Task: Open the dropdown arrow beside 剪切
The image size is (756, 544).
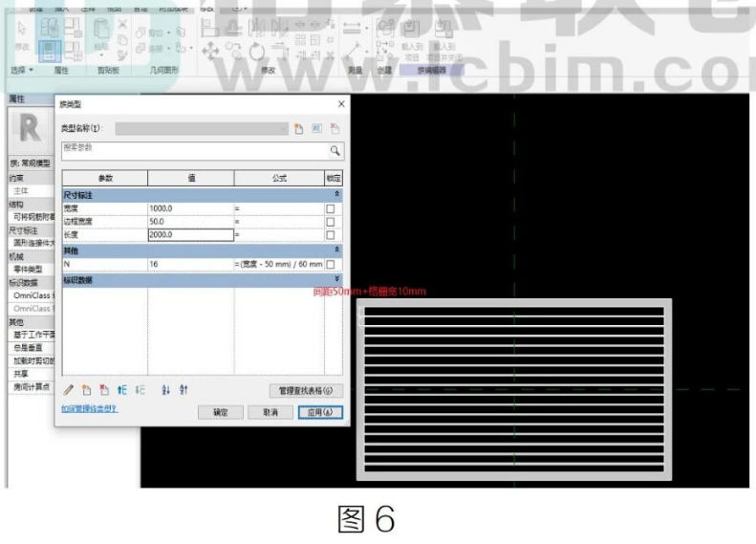Action: tap(168, 33)
